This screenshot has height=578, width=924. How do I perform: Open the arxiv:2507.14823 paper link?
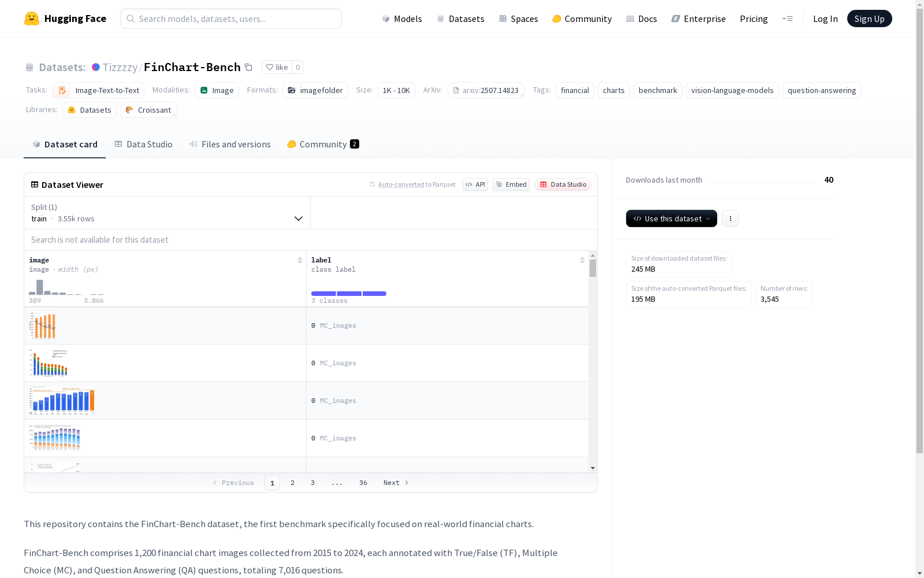(x=486, y=90)
